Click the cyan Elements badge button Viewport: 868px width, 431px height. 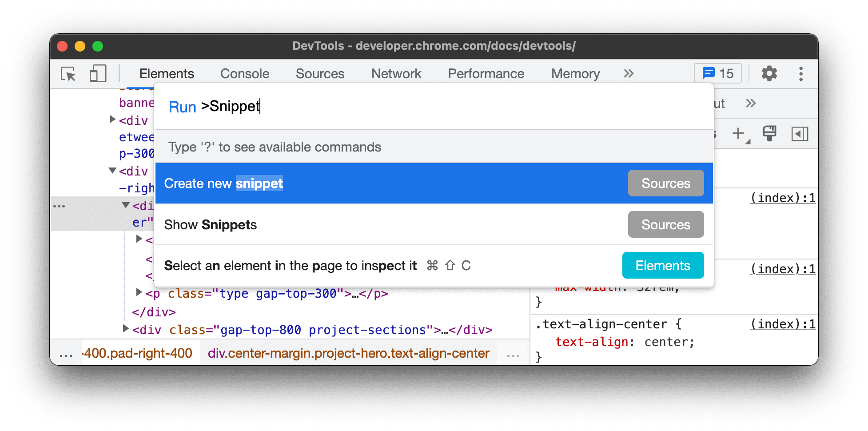coord(662,265)
